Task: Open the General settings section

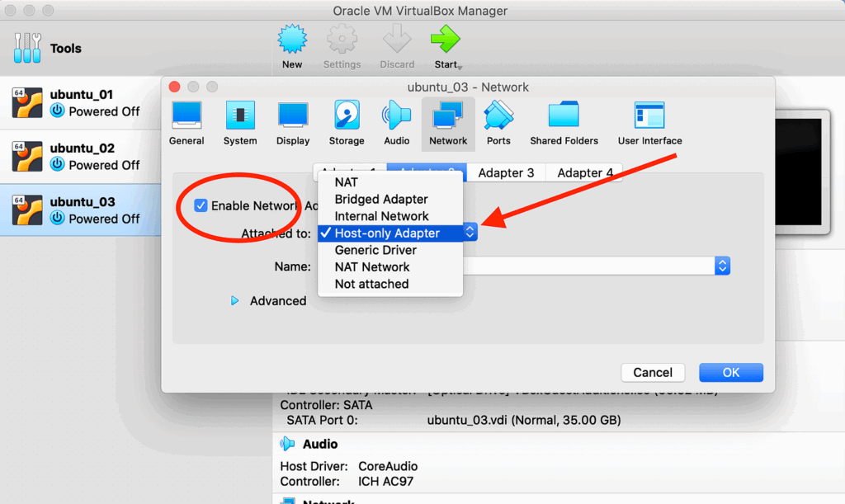Action: 186,123
